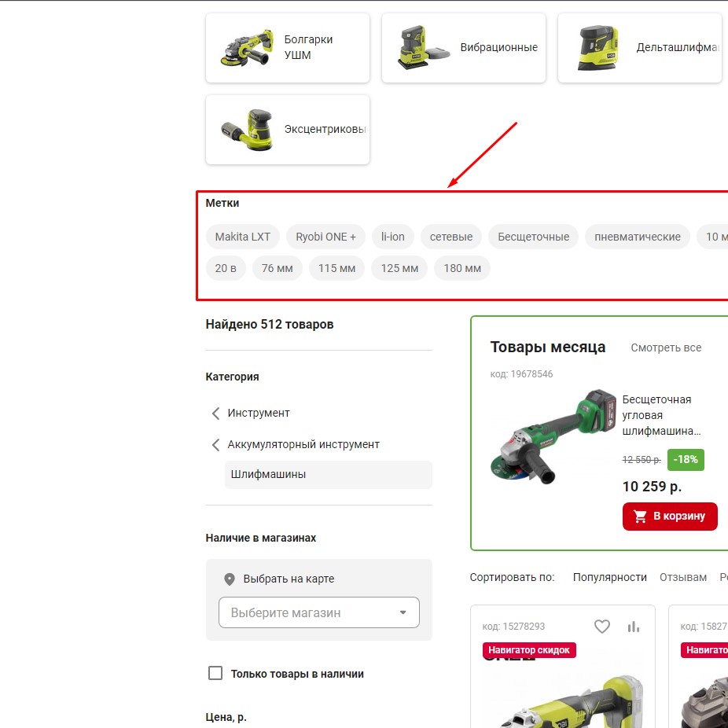The image size is (728, 728).
Task: Click the map pin icon near Выбрать на карте
Action: tap(230, 579)
